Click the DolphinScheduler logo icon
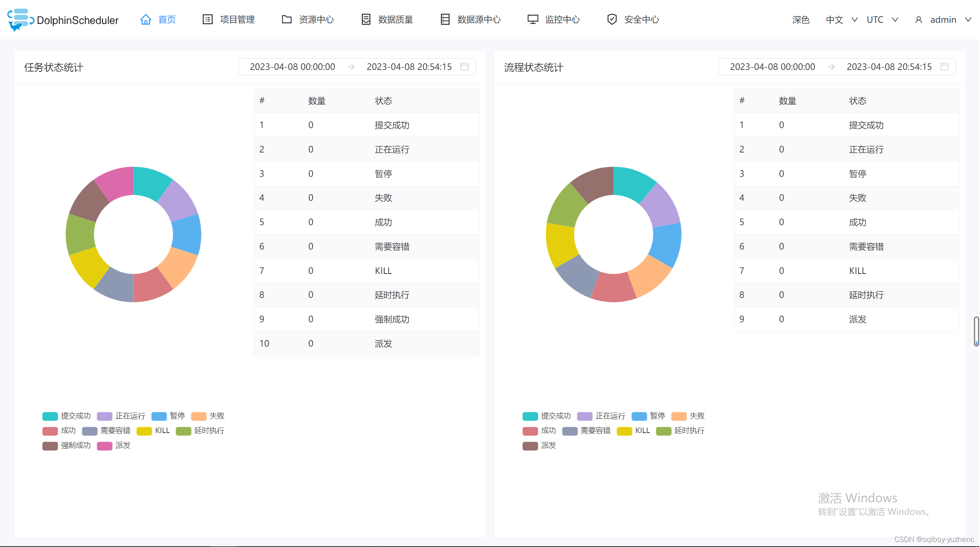980x547 pixels. (x=20, y=20)
